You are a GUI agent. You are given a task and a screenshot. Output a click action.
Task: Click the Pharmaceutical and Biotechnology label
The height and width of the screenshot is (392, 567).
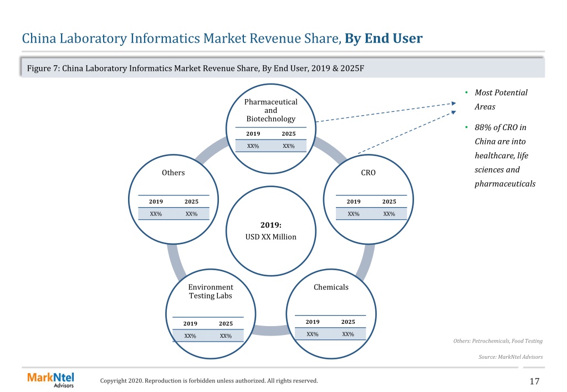[x=271, y=110]
